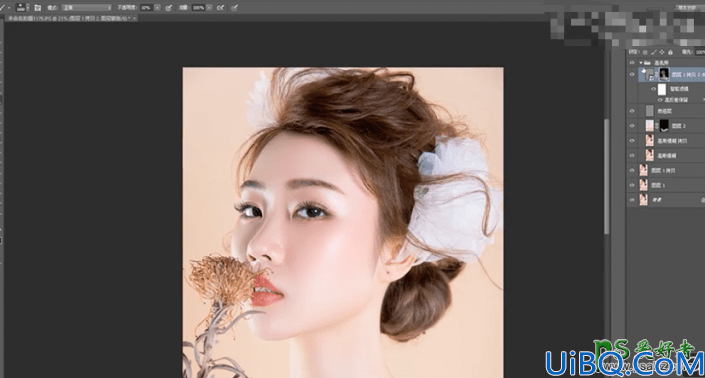Lock layer position icon
705x378 pixels.
point(661,53)
